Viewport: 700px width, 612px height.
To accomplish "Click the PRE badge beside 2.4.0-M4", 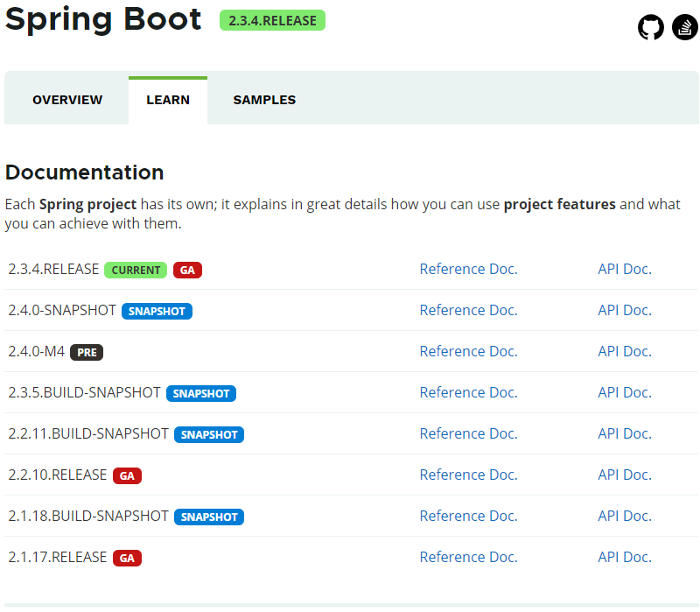I will pyautogui.click(x=87, y=353).
